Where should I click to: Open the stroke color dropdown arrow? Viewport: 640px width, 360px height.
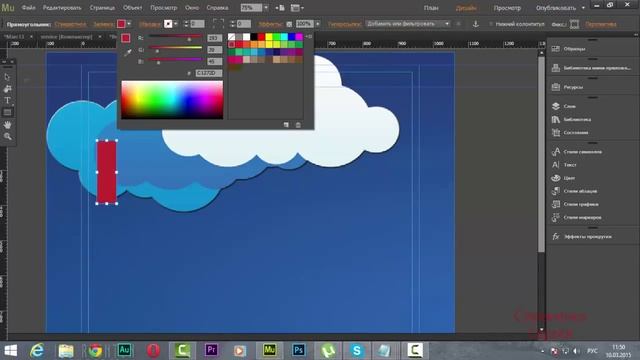tap(176, 24)
